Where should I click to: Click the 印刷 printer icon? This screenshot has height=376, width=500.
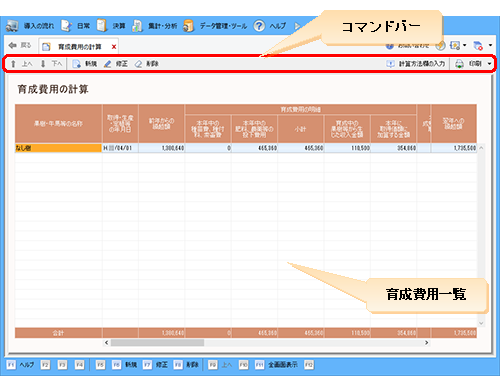(x=459, y=64)
